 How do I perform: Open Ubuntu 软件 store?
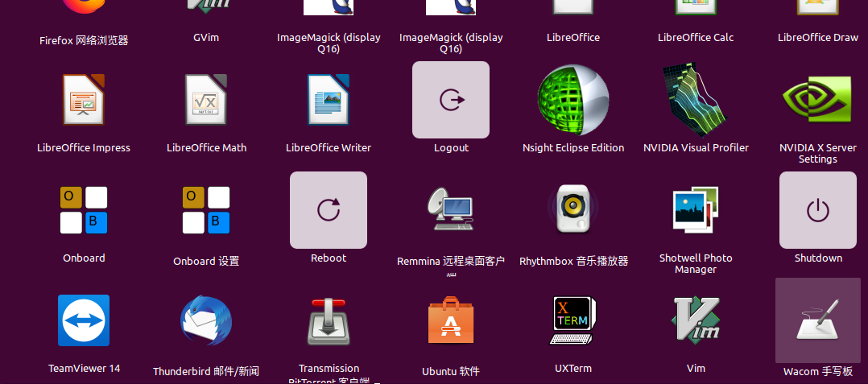(x=451, y=320)
